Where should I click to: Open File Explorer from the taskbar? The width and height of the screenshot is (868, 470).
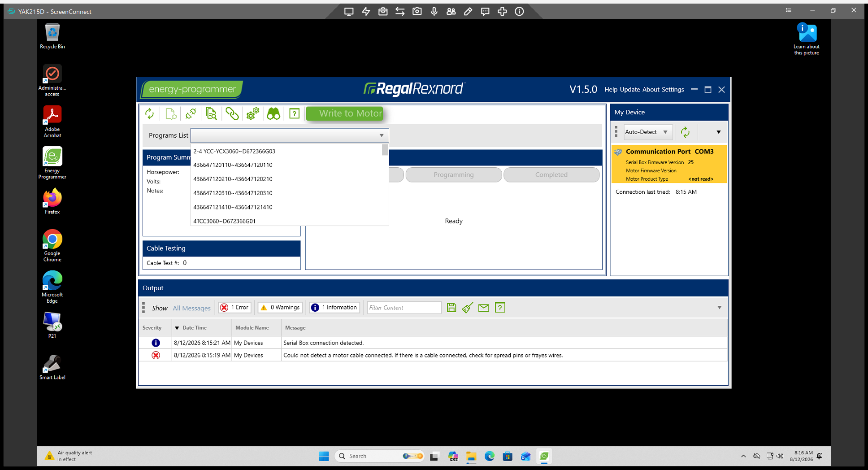click(x=471, y=456)
